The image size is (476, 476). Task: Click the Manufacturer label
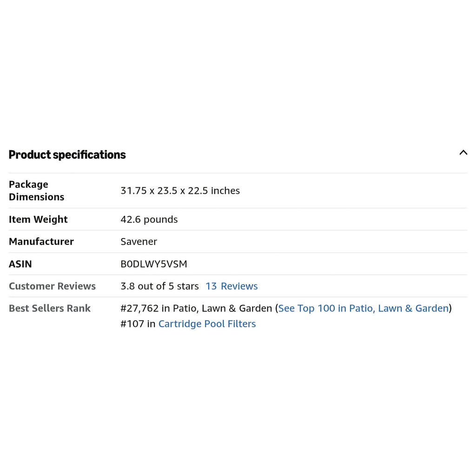pyautogui.click(x=41, y=241)
